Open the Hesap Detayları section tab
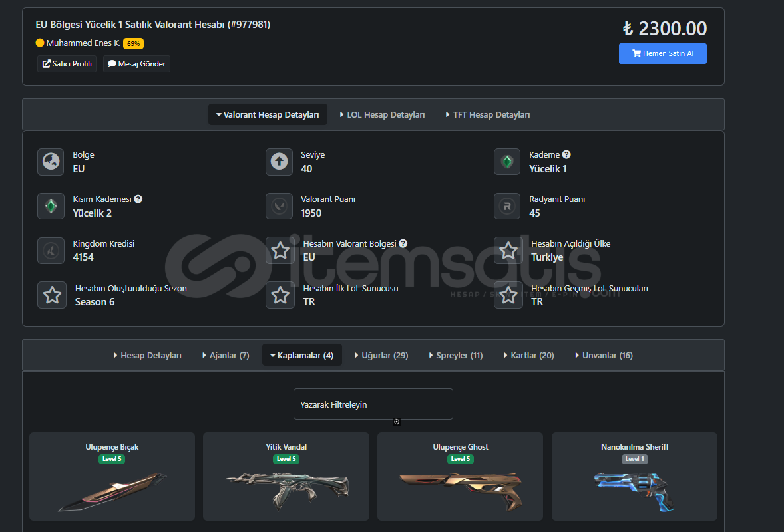Screen dimensions: 784x532 pyautogui.click(x=148, y=355)
